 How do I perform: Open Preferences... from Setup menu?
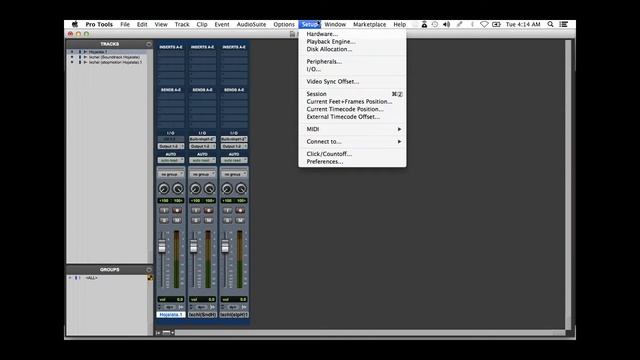pos(352,162)
